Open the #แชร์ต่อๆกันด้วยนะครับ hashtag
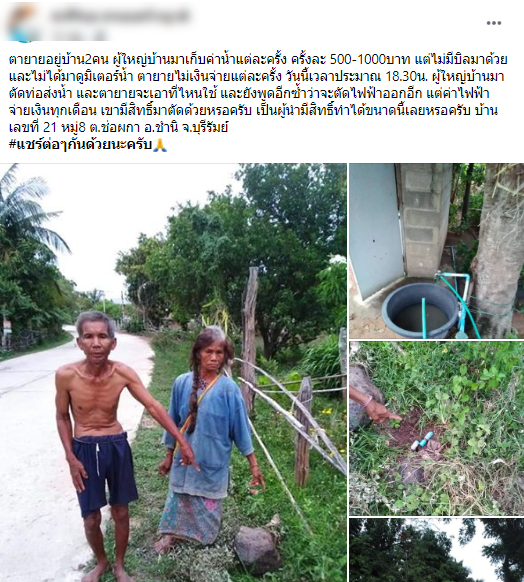524x582 pixels. [81, 144]
